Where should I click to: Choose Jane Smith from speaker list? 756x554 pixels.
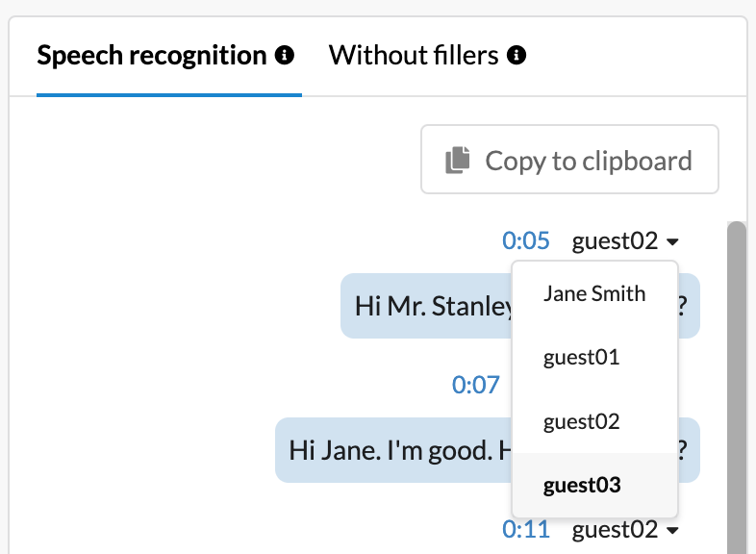click(595, 293)
